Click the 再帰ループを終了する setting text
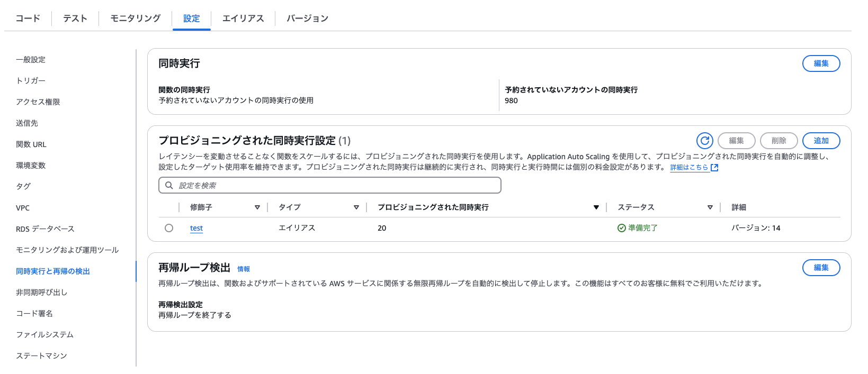Viewport: 868px width, 374px height. point(195,315)
